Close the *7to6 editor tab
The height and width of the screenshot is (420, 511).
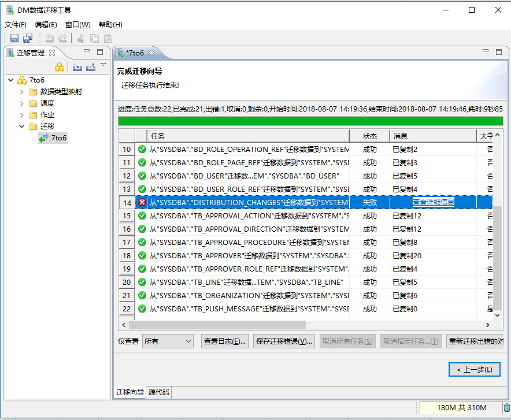point(151,53)
